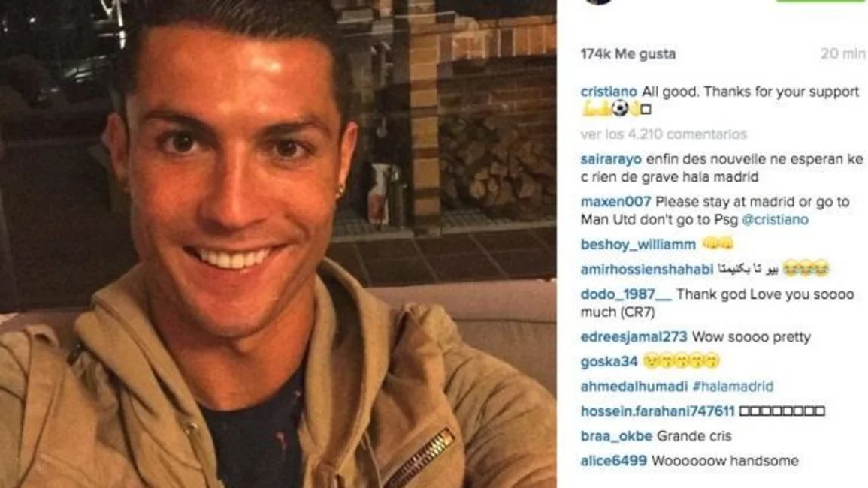Open dodo_1987__ profile
Viewport: 868px width, 488px height.
pos(625,294)
